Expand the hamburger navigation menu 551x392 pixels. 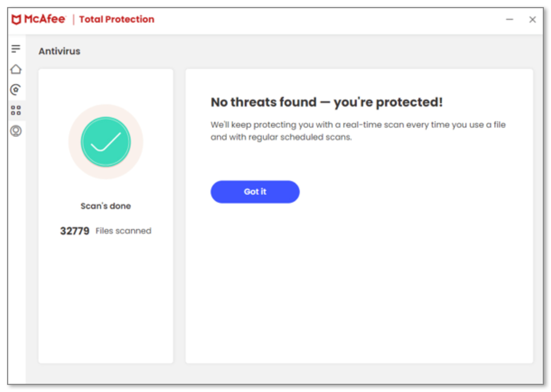(x=16, y=49)
